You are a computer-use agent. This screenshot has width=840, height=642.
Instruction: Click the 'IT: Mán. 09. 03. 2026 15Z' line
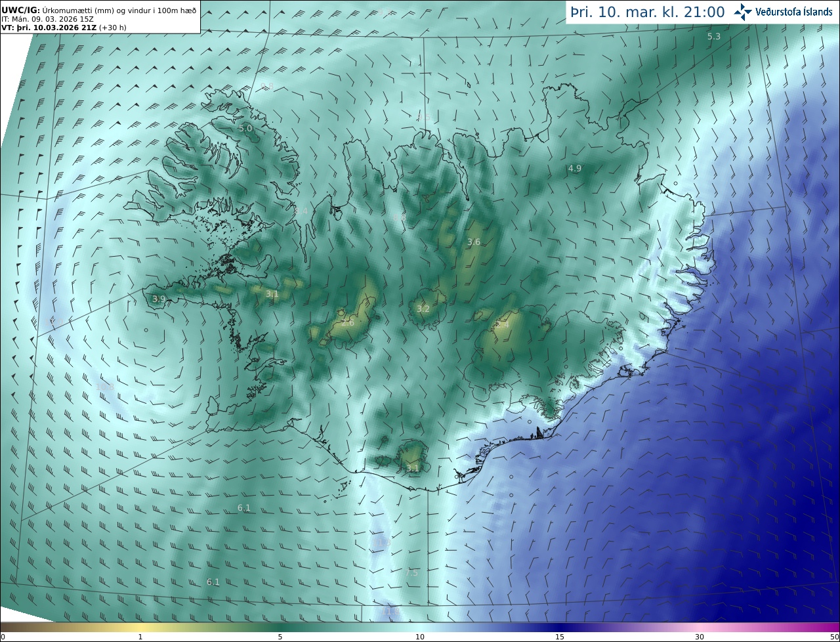47,19
